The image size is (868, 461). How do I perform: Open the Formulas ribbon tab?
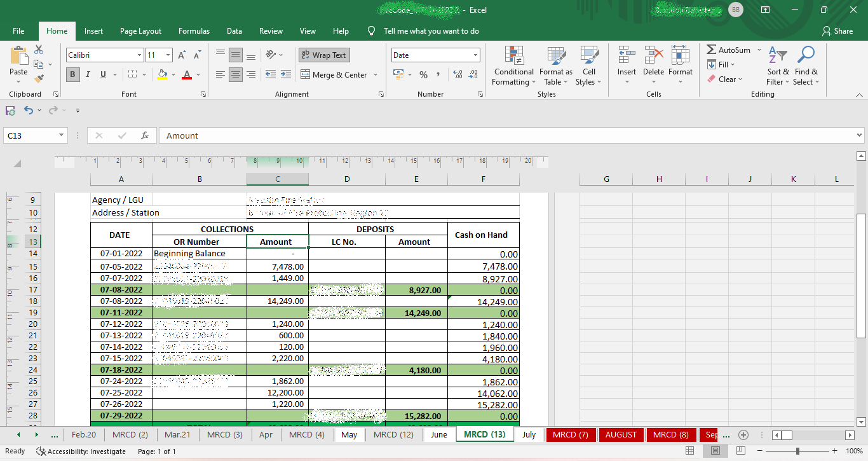pyautogui.click(x=194, y=31)
